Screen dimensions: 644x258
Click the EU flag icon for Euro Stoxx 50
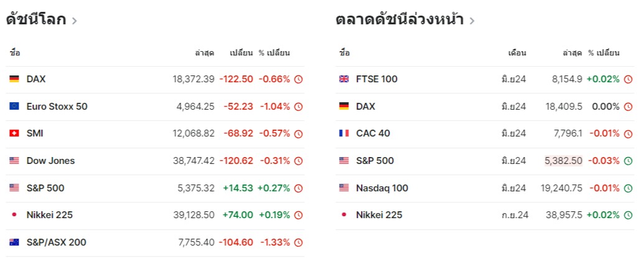point(14,107)
